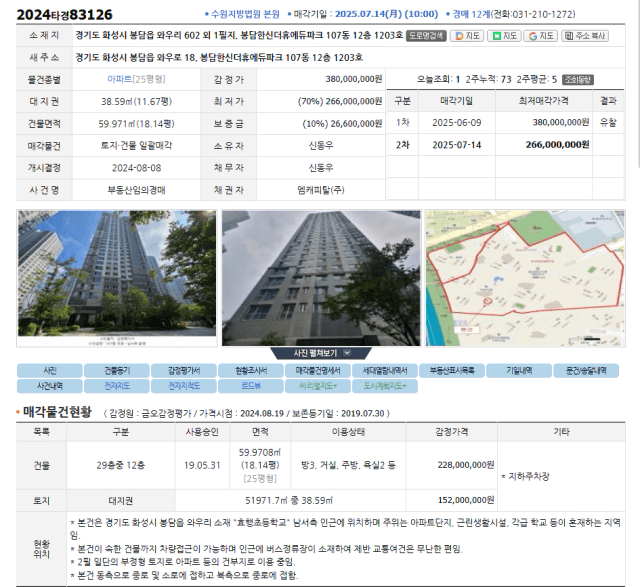This screenshot has height=587, width=640.
Task: Open the 세대열람내역서 tab
Action: pos(384,371)
